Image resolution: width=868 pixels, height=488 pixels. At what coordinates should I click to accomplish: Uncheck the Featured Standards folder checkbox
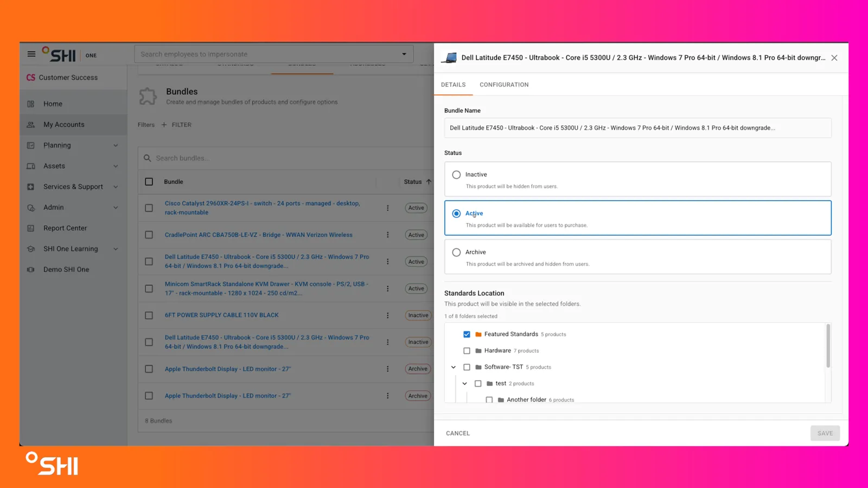tap(467, 334)
